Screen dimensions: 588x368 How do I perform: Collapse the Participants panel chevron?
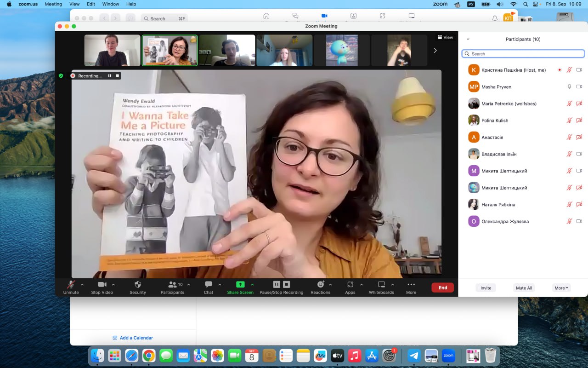(468, 40)
